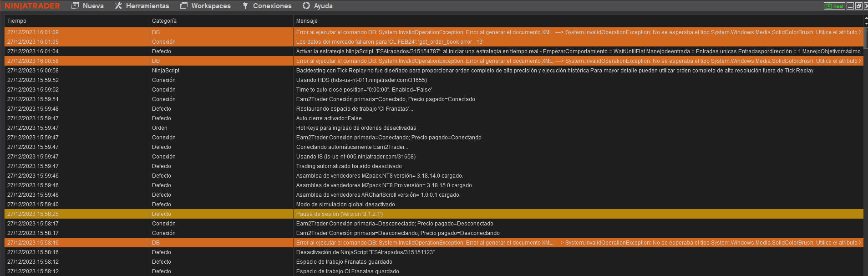Open the Ayuda help menu
Screen dimensions: 868x276
tap(318, 6)
